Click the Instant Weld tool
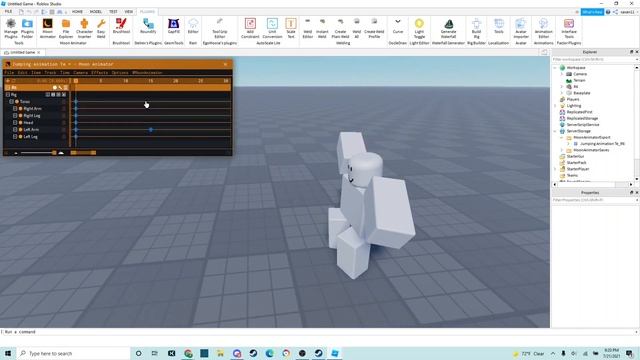Image resolution: width=640 pixels, height=360 pixels. pyautogui.click(x=322, y=29)
